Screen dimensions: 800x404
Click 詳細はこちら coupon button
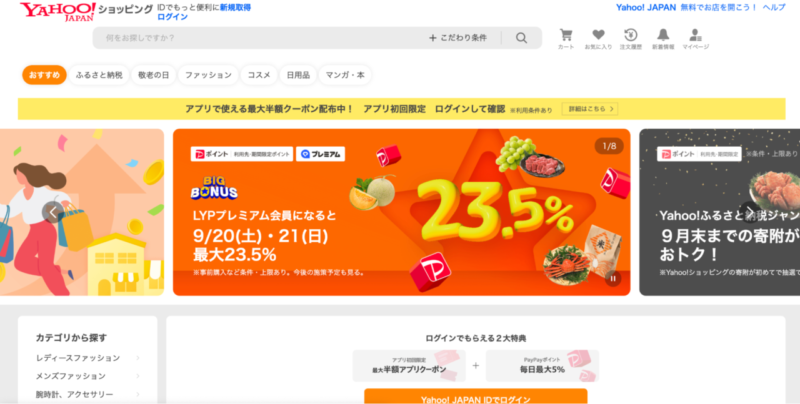pyautogui.click(x=590, y=109)
